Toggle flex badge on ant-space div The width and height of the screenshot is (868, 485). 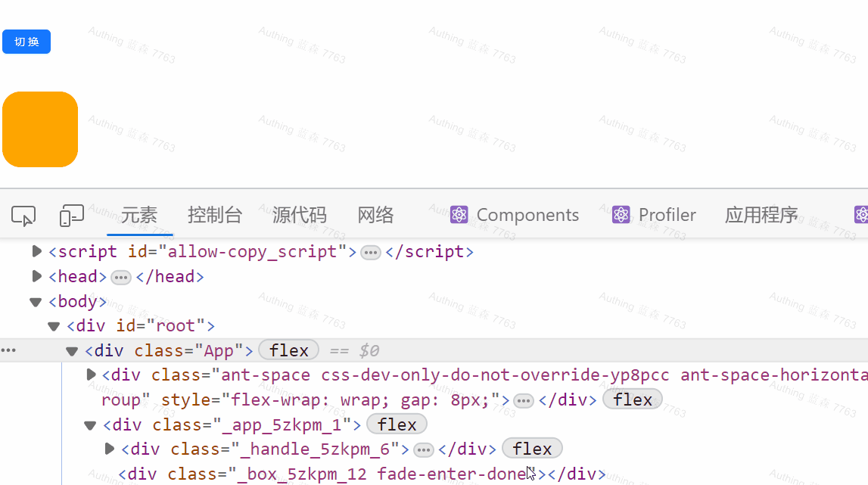click(632, 400)
